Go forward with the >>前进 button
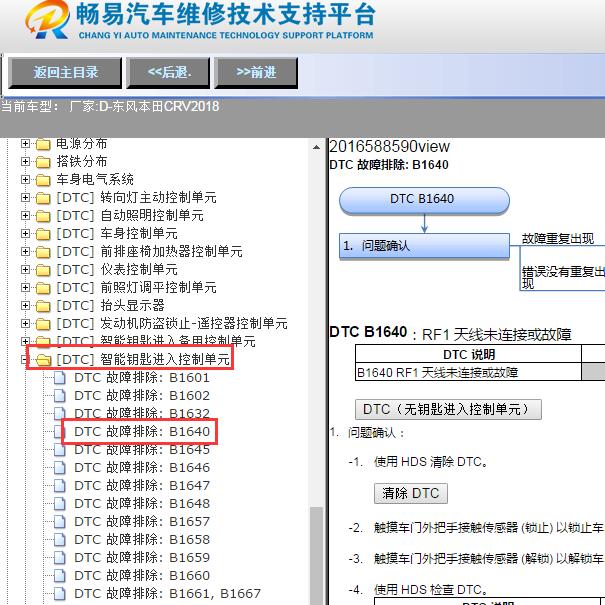605x605 pixels. 256,73
